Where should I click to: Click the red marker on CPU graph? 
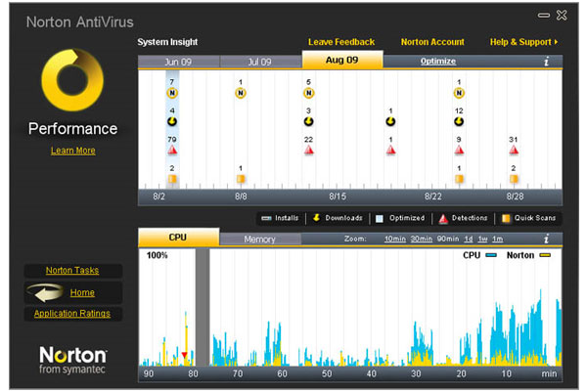tap(184, 355)
